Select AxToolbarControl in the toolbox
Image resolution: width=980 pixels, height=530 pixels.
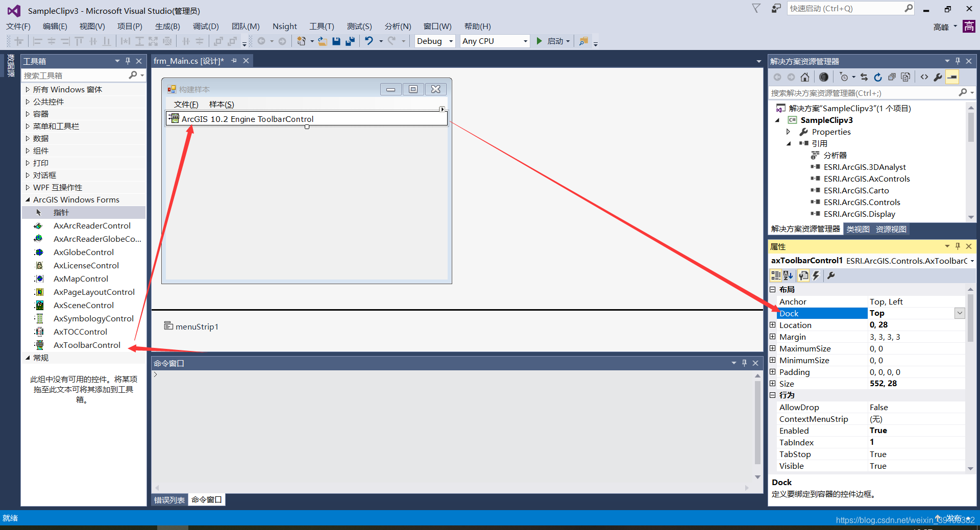[87, 345]
